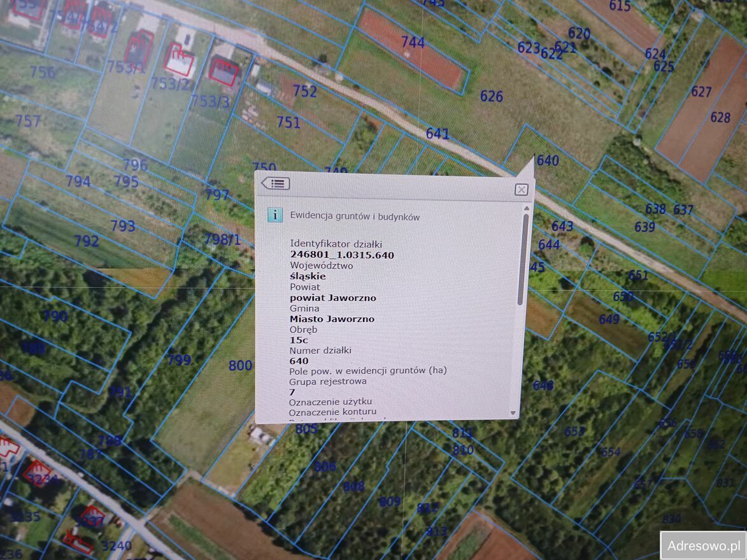Click parcel label 808 on the map

354,486
